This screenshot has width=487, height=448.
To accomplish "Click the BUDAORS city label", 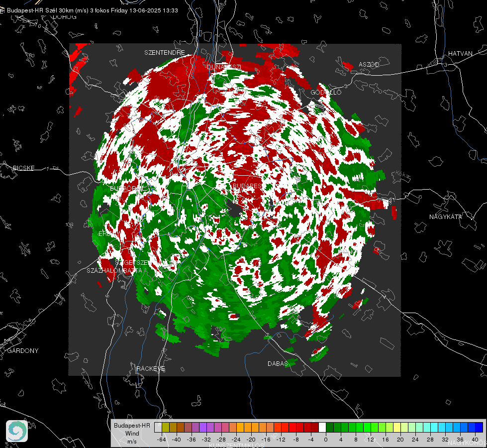I will 126,189.
